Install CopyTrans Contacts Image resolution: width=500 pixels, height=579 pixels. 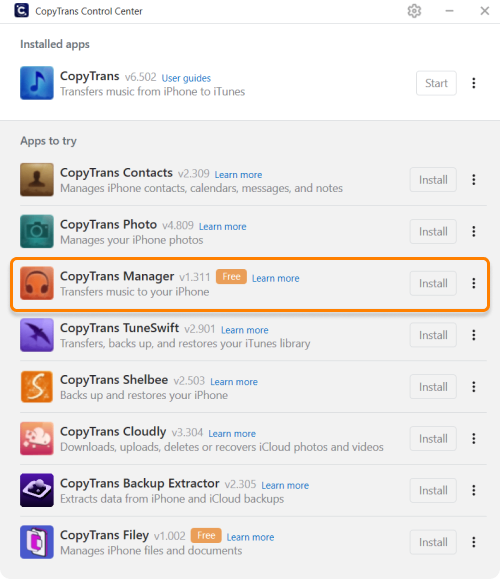433,180
